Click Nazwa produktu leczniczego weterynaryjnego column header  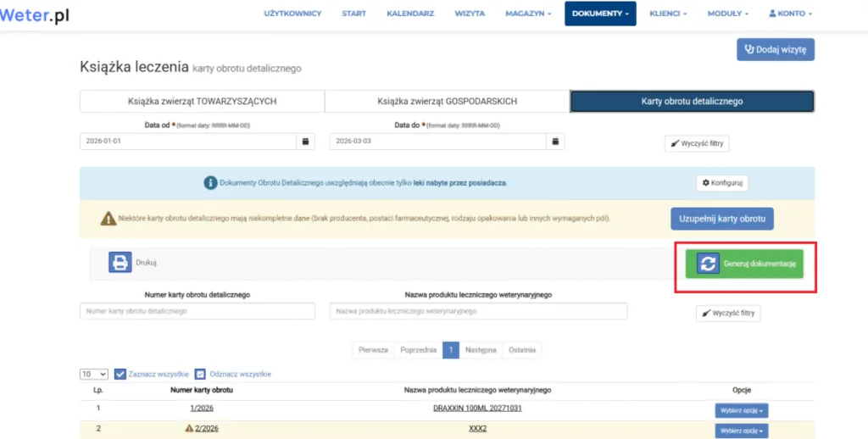tap(477, 390)
